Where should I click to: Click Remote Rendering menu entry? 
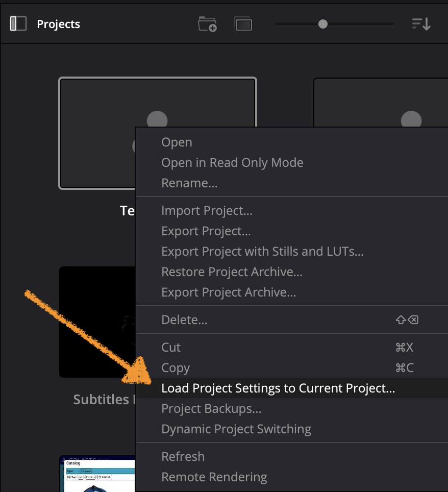214,477
